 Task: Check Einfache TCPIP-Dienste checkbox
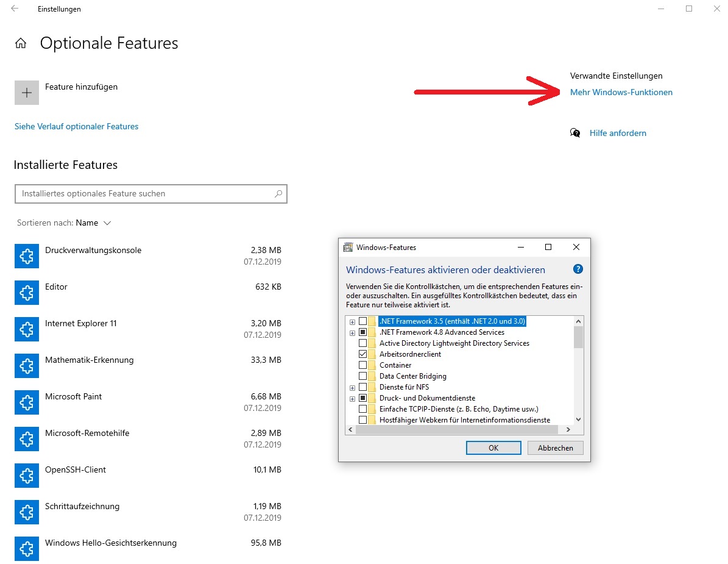(362, 409)
